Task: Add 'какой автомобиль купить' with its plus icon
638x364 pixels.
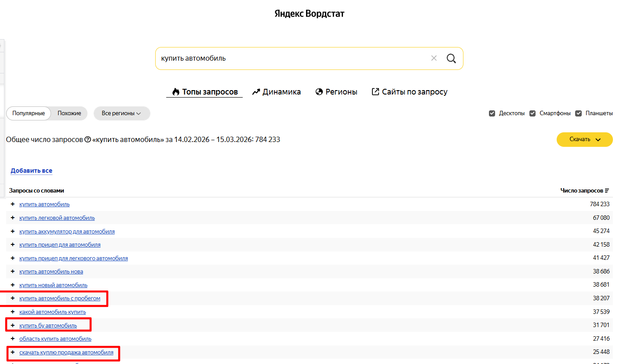Action: (x=13, y=312)
